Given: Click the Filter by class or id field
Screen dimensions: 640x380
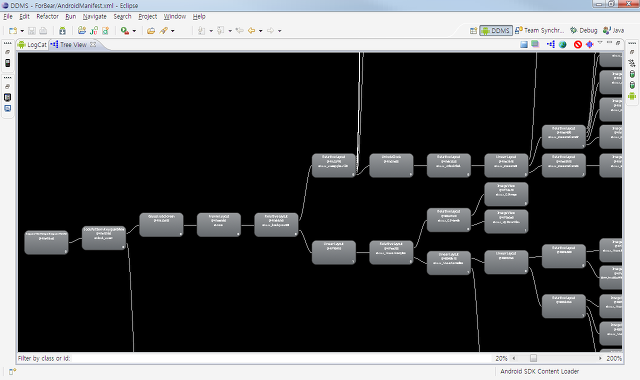Looking at the screenshot, I should [x=282, y=358].
